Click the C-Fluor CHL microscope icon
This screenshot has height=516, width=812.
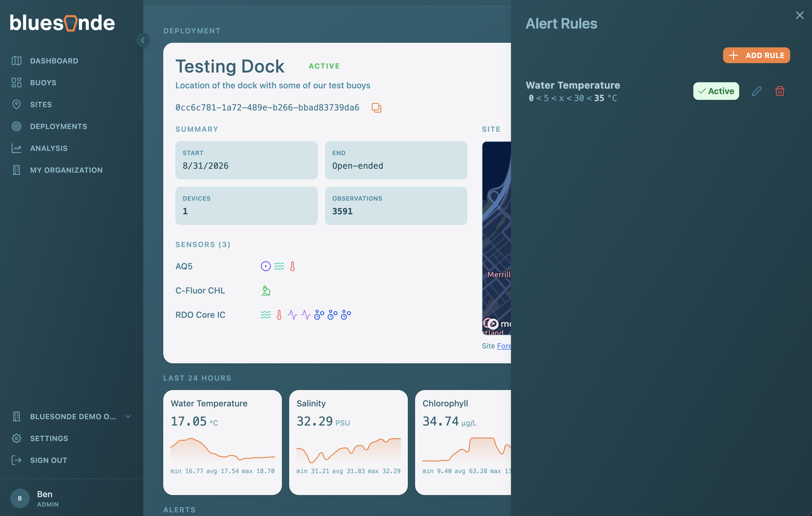(266, 290)
